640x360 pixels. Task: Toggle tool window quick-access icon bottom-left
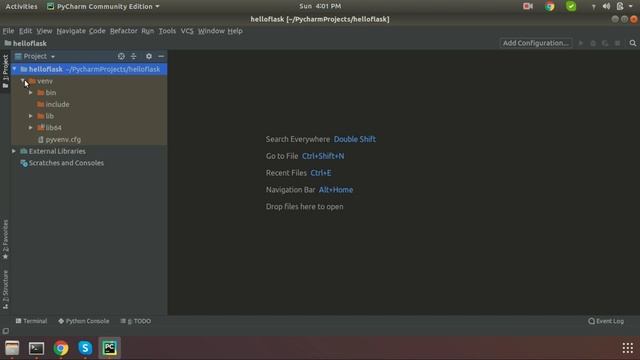pos(6,331)
